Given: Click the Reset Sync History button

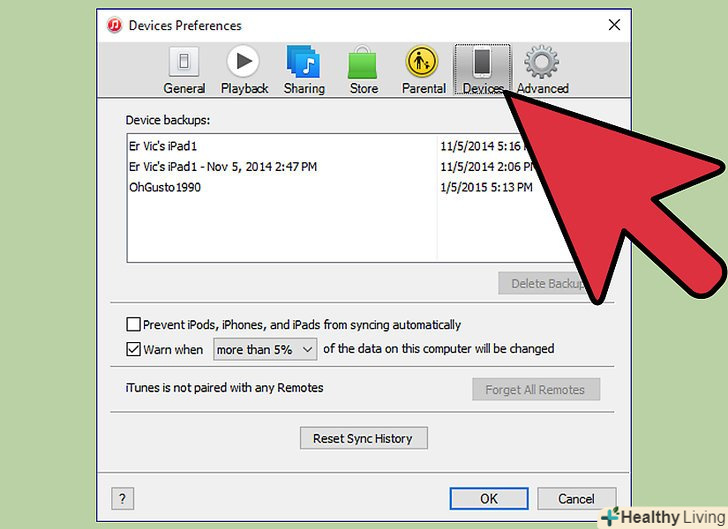Looking at the screenshot, I should 364,438.
